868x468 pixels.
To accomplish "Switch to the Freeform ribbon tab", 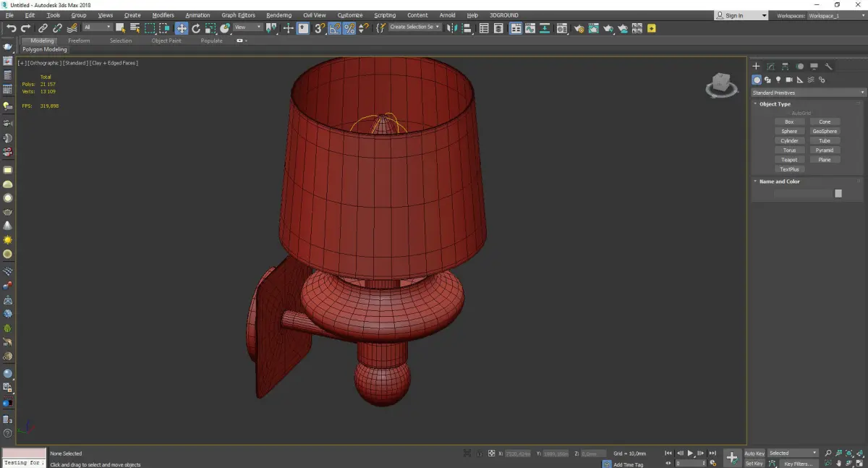I will (79, 41).
